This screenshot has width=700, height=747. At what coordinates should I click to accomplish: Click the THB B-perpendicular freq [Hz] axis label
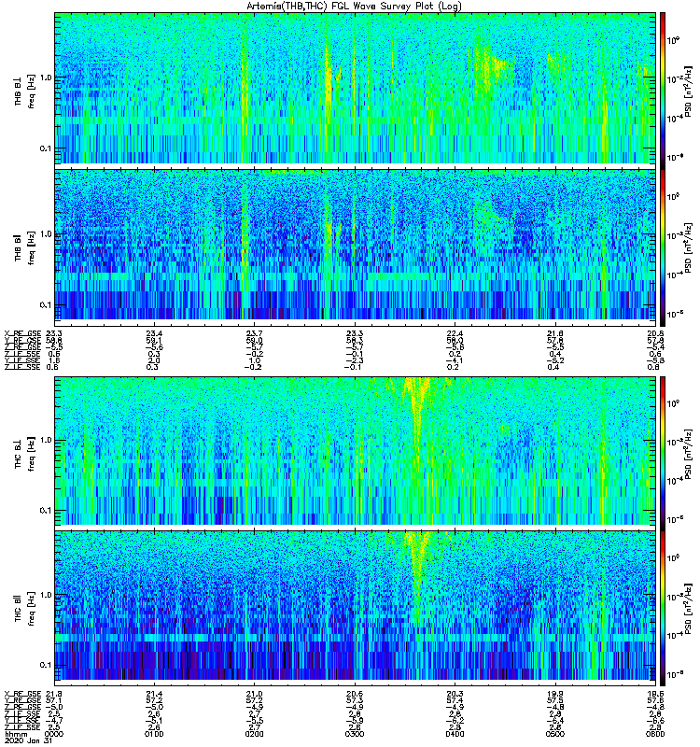point(32,92)
